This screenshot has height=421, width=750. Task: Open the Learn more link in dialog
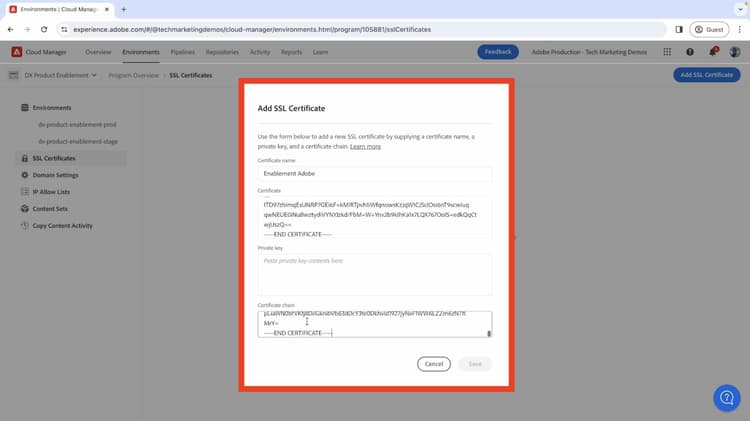(x=365, y=146)
